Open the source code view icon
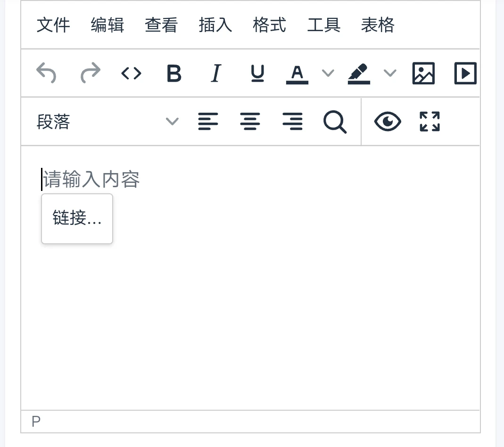504x447 pixels. point(132,73)
